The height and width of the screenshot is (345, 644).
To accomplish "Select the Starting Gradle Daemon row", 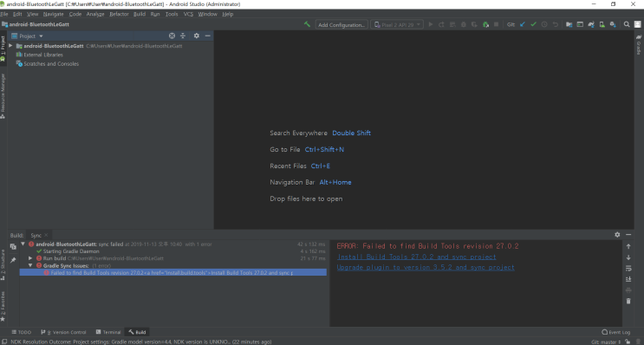I will 68,251.
